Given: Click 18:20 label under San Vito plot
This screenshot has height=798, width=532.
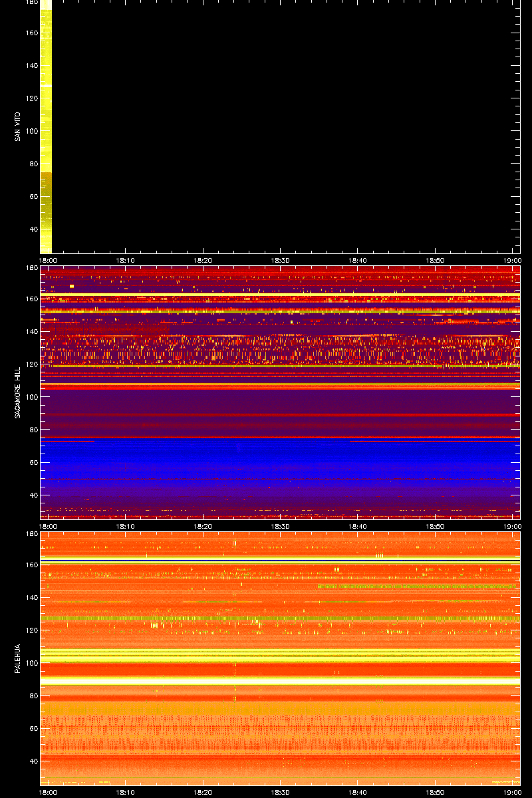Looking at the screenshot, I should pyautogui.click(x=203, y=261).
